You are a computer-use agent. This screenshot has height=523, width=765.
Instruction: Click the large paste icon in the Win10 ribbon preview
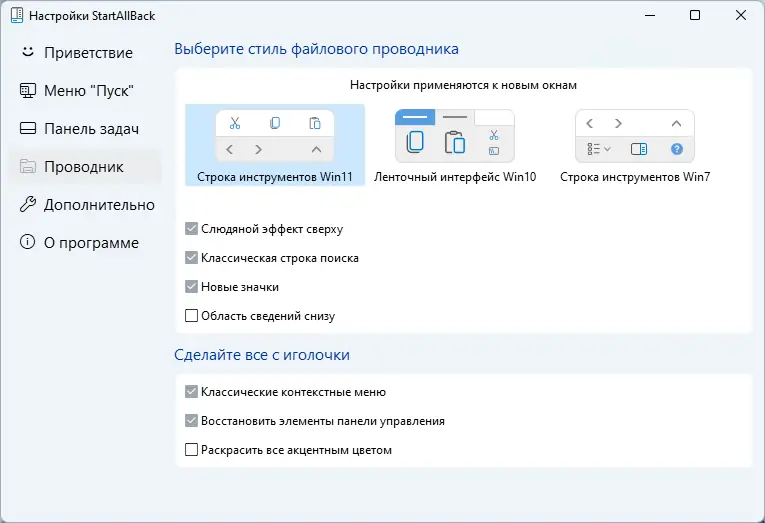click(x=455, y=142)
